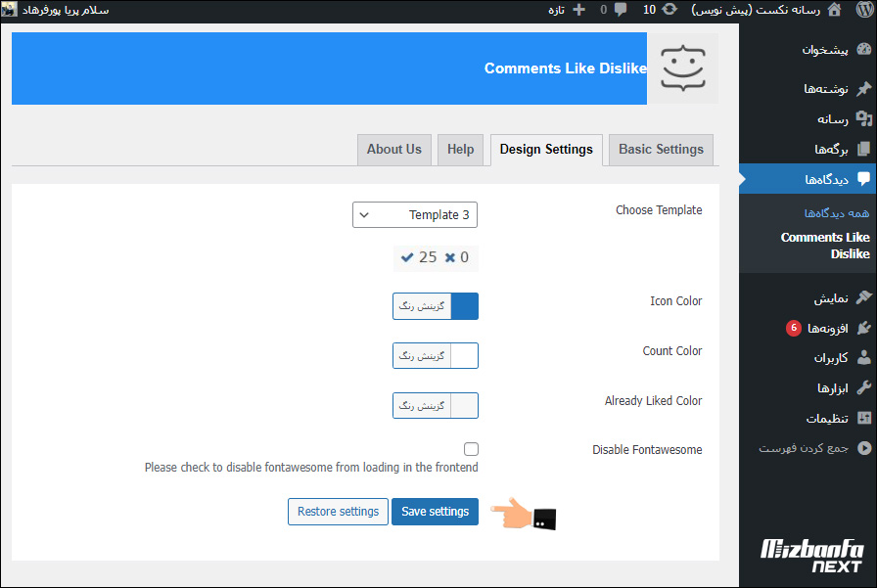
Task: Click the Tools wrench icon (ابزارها)
Action: click(x=864, y=387)
